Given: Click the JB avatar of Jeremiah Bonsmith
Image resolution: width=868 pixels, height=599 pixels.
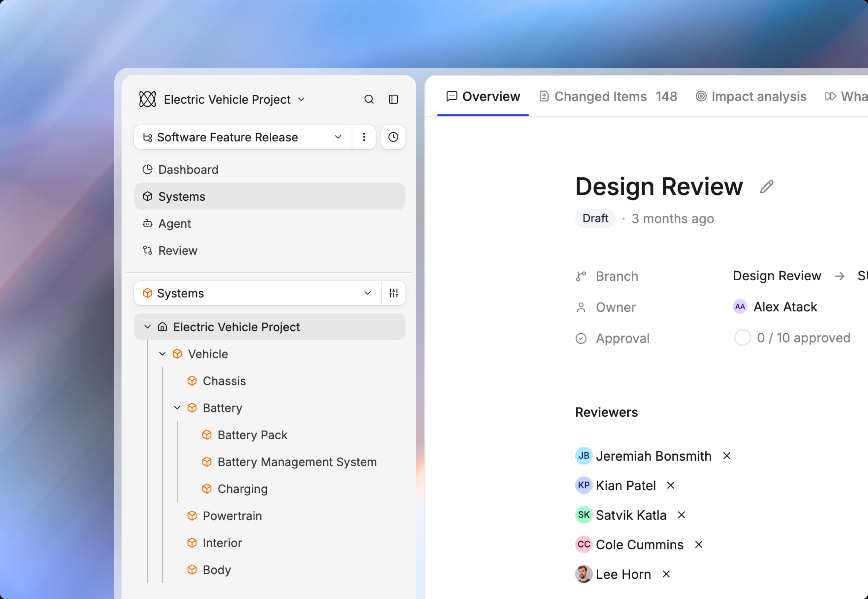Looking at the screenshot, I should pos(584,456).
